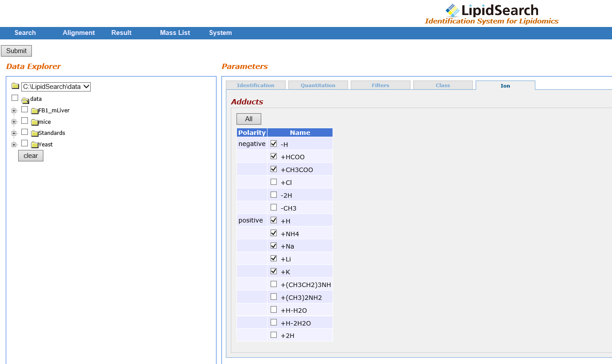The height and width of the screenshot is (364, 612).
Task: Open the Result menu
Action: pyautogui.click(x=121, y=33)
